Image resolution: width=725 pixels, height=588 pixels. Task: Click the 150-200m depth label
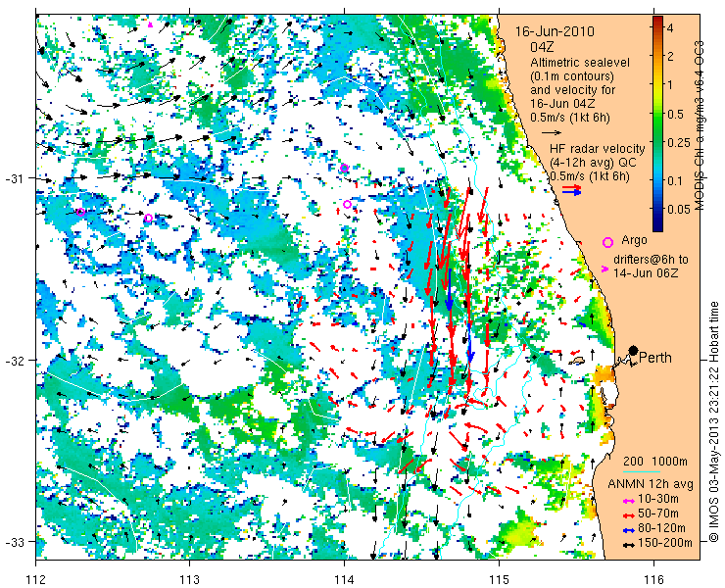[x=665, y=543]
